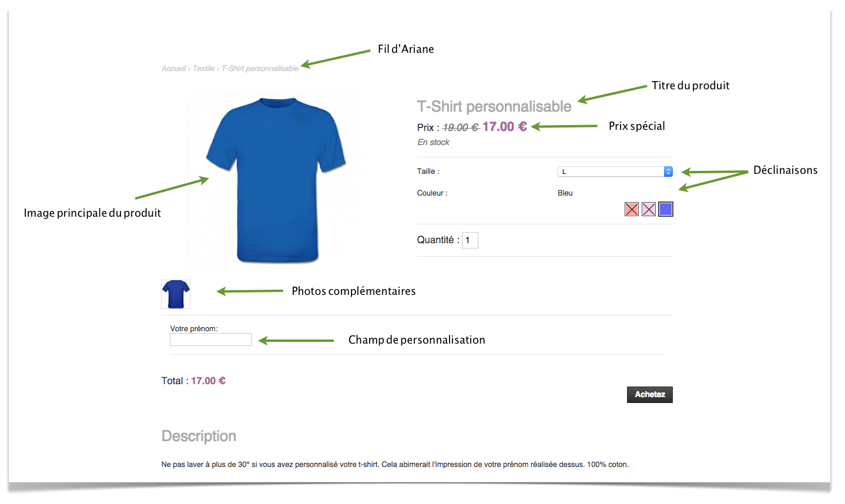Click the Total : 17.00 € line
845x504 pixels.
pos(193,381)
